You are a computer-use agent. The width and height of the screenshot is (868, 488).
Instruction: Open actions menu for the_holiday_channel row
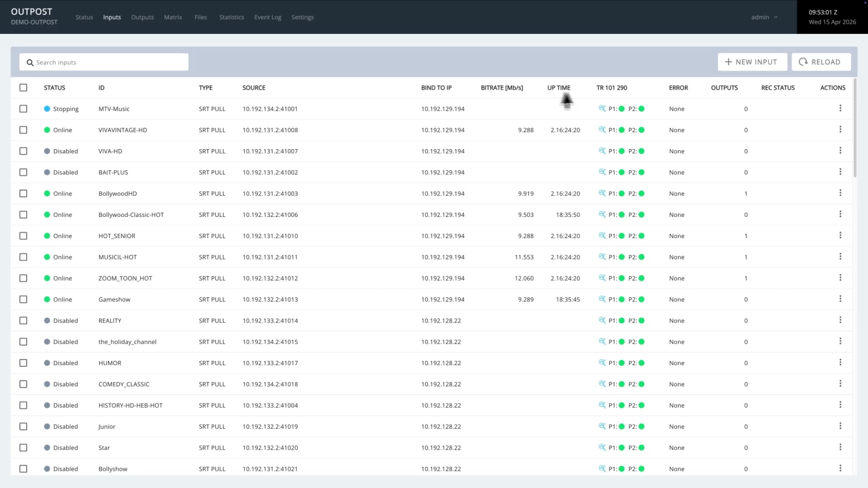coord(840,342)
